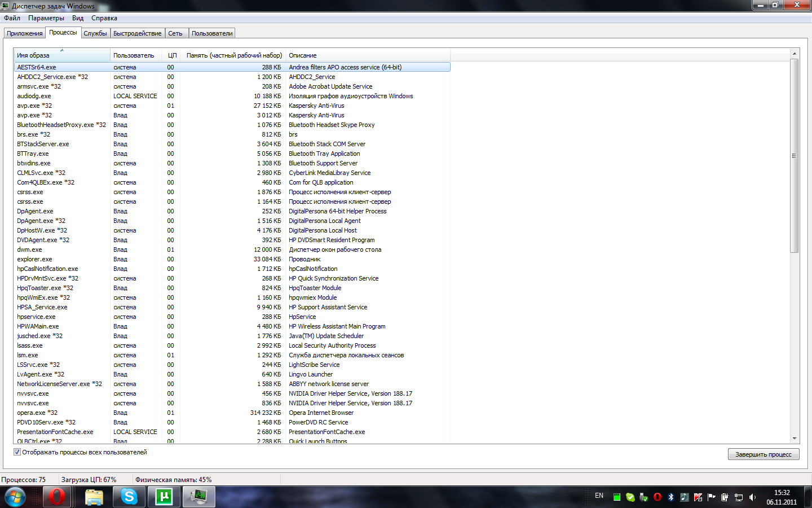The image size is (812, 508).
Task: Click the Task Manager taskbar button
Action: point(199,497)
